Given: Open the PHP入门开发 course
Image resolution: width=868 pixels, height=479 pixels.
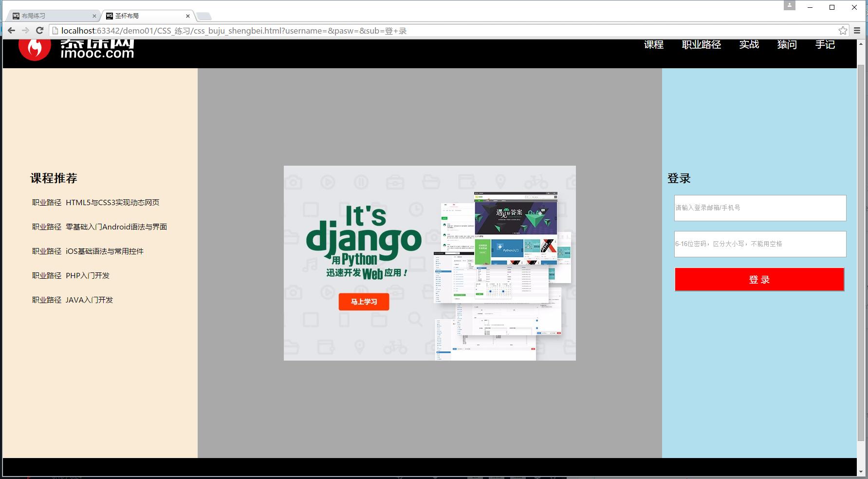Looking at the screenshot, I should [x=88, y=275].
